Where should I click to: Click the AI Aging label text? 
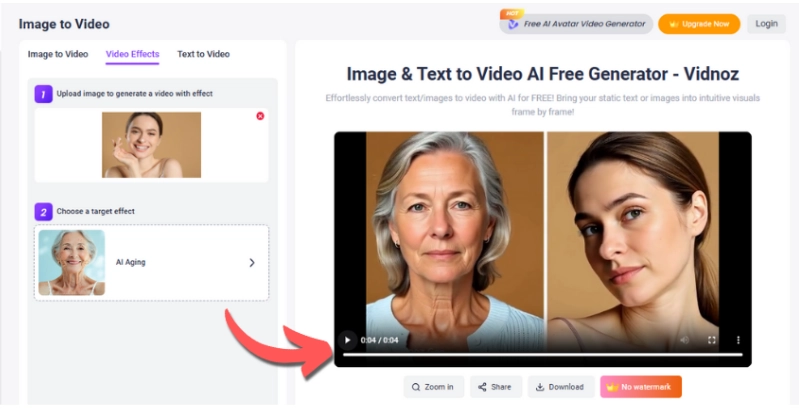click(x=130, y=262)
